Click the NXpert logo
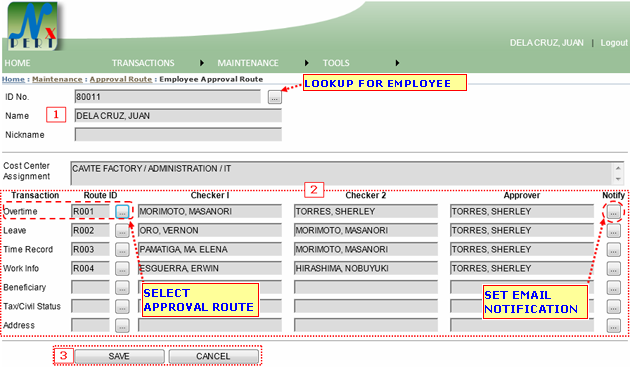The height and width of the screenshot is (367, 630). click(33, 26)
